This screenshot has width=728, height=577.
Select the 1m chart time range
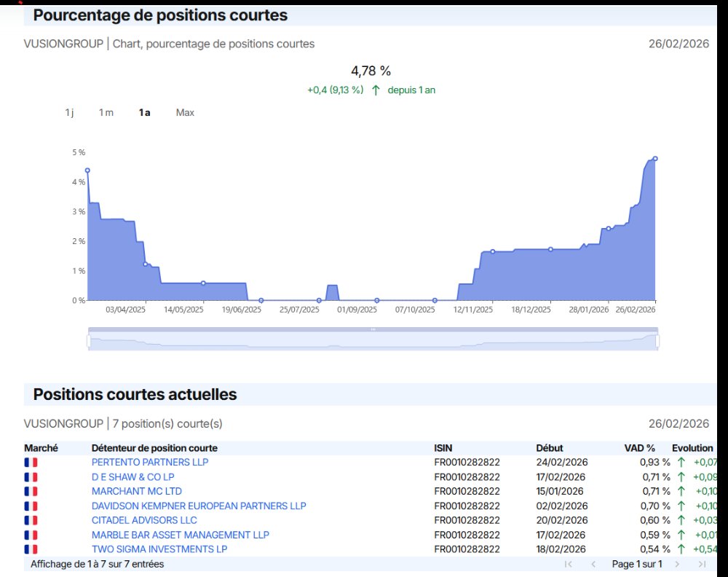click(106, 112)
